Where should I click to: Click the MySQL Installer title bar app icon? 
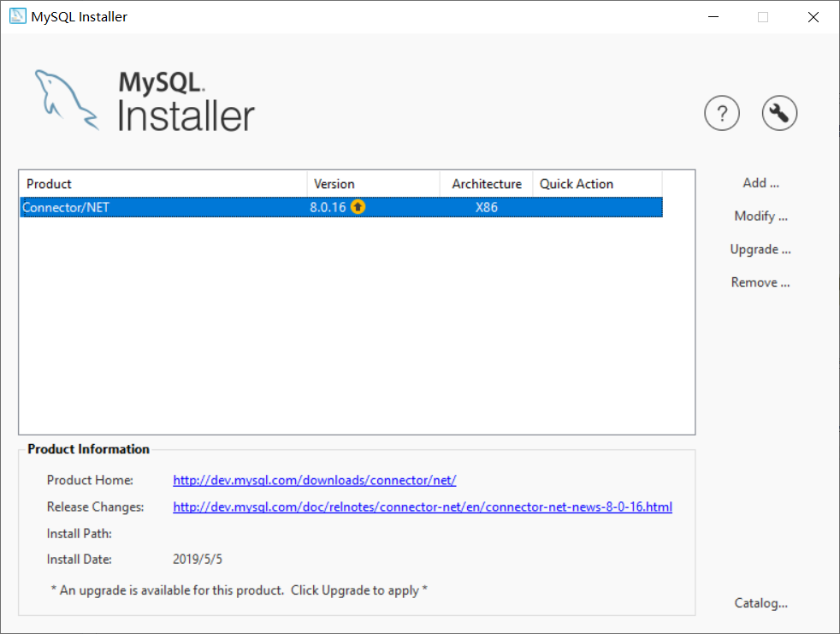pos(18,16)
